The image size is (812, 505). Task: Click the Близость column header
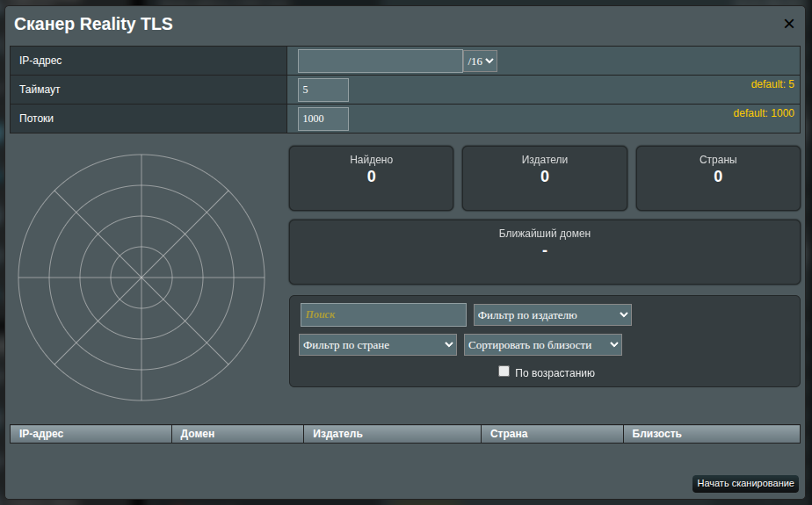tap(712, 434)
